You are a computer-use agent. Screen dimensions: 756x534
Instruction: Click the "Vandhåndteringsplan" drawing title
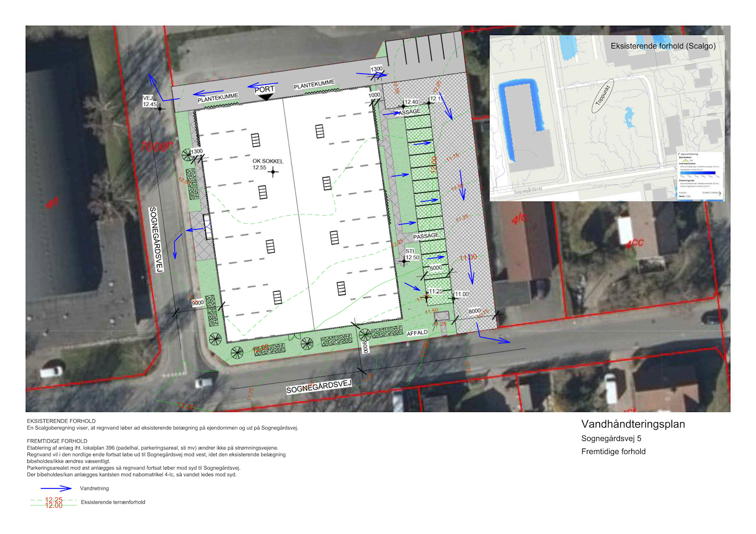point(633,424)
